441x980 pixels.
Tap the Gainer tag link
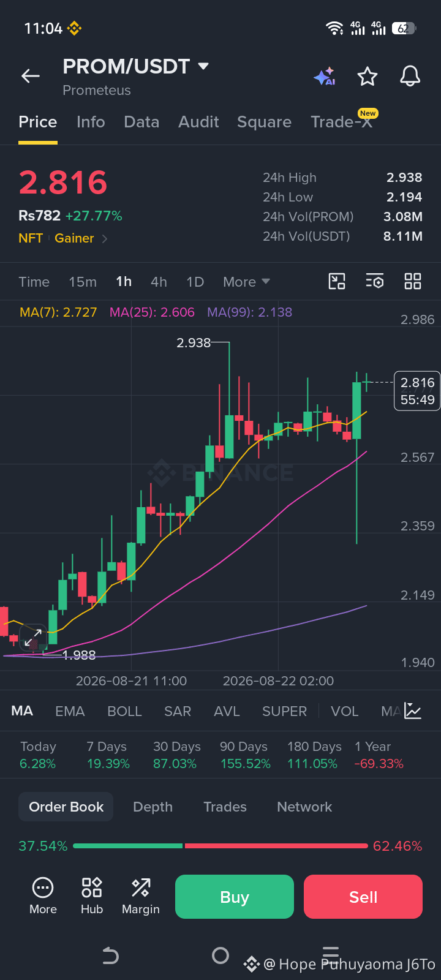pos(74,238)
